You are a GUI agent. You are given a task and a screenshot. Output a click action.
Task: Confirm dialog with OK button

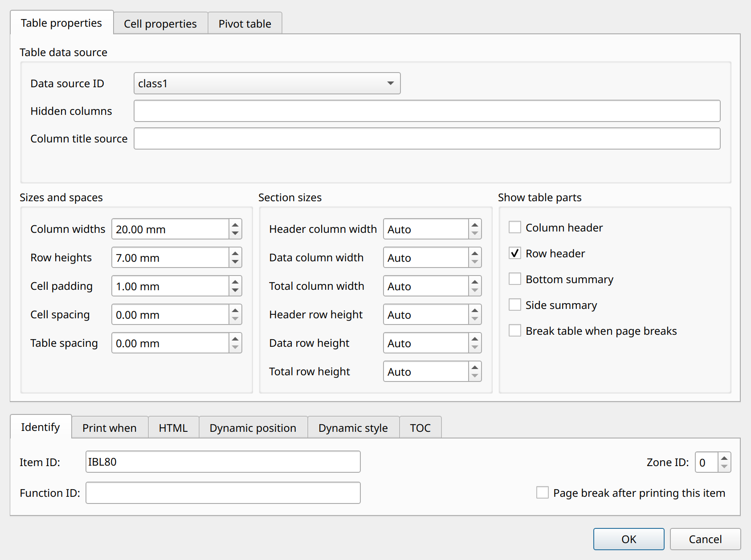[x=629, y=539]
